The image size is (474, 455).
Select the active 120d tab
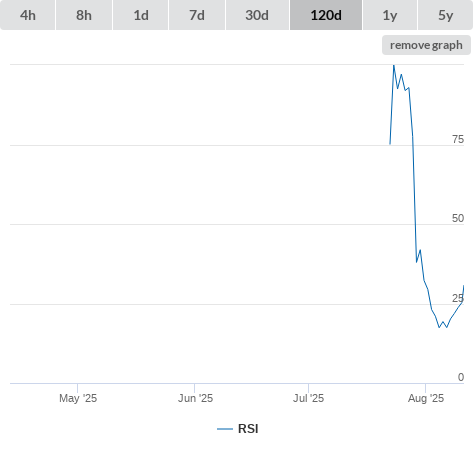[x=326, y=15]
